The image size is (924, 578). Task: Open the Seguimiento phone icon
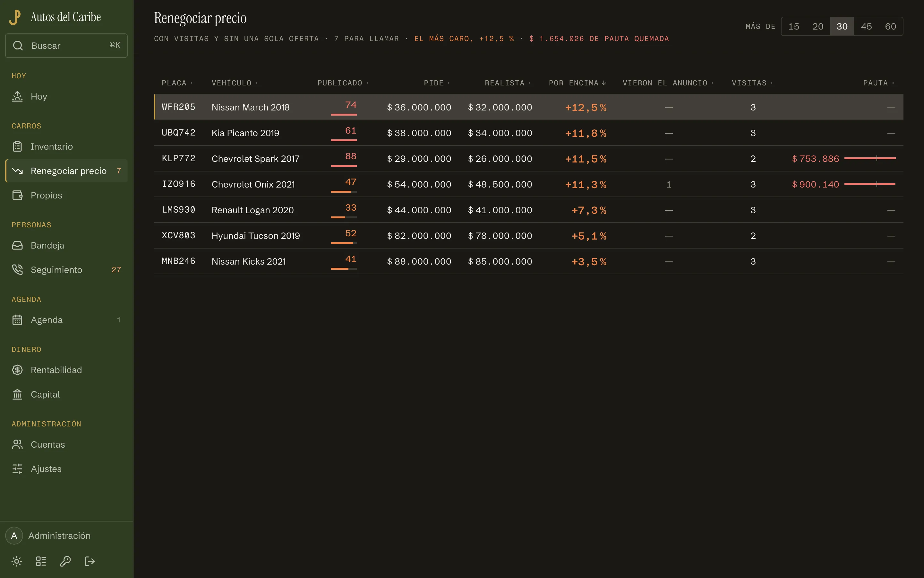click(x=17, y=270)
